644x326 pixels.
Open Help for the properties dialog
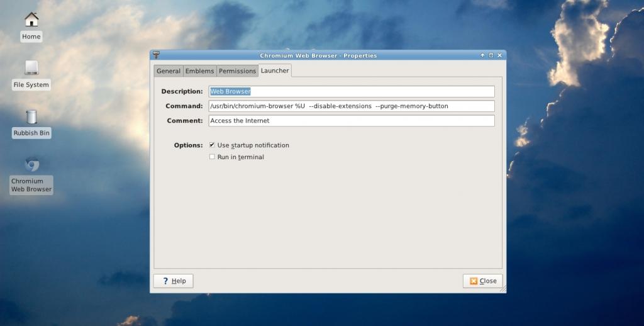point(174,281)
